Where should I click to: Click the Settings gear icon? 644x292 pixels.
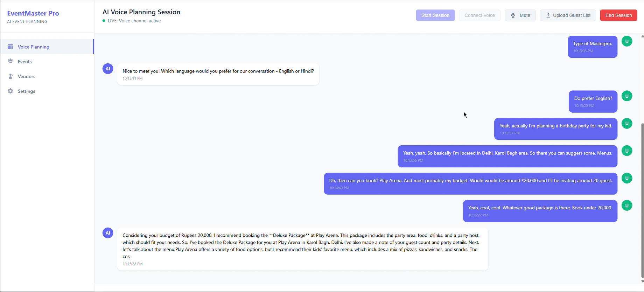pos(10,91)
